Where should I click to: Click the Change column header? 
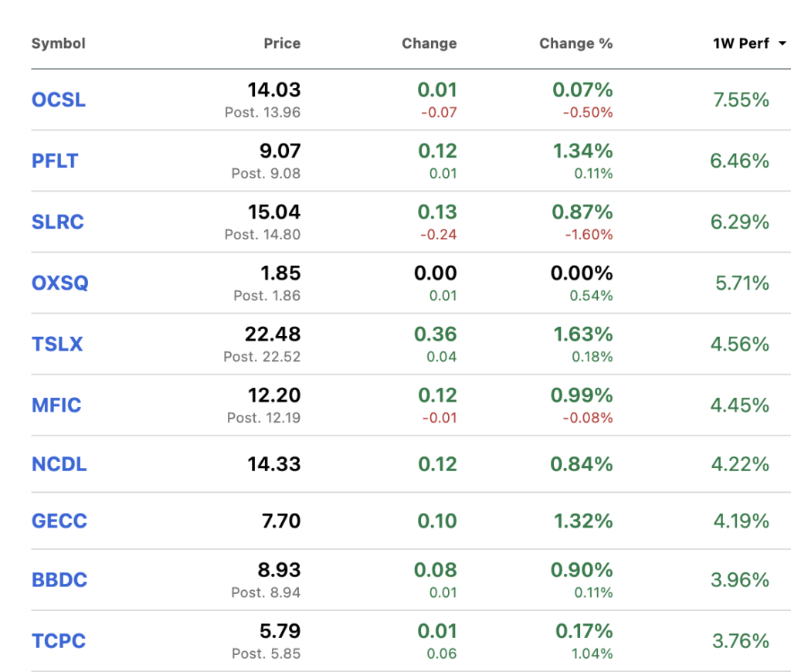pos(429,44)
